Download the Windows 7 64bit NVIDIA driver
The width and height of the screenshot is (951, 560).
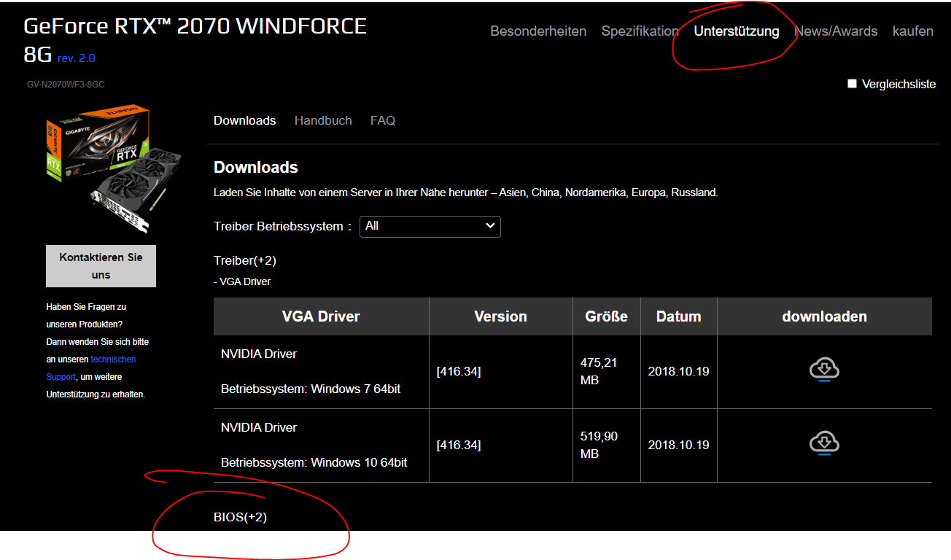[824, 370]
